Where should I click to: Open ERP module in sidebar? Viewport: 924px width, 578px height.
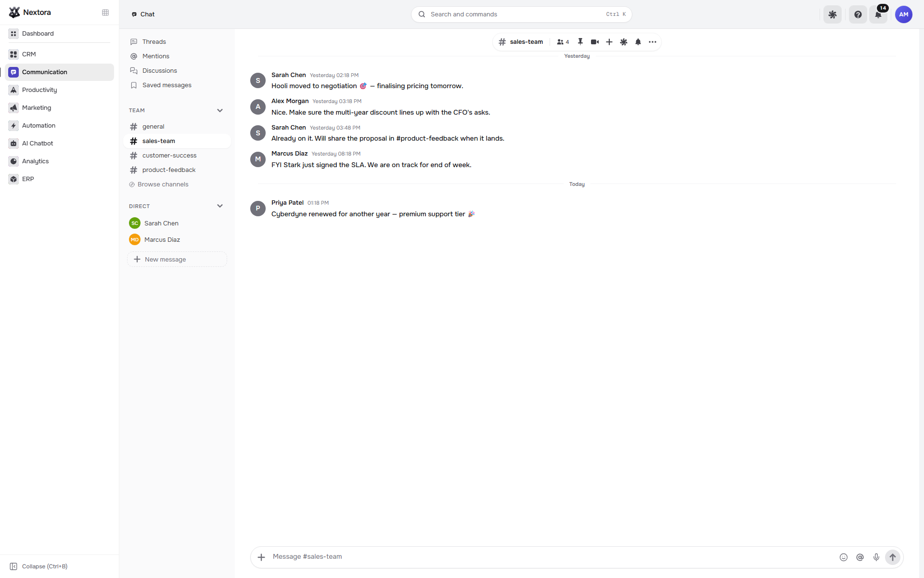click(59, 179)
